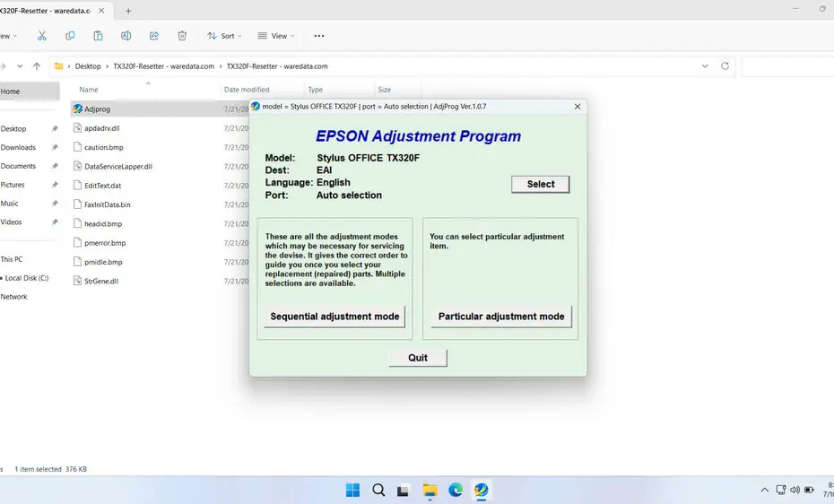Click first TX320F-Resetter breadcrumb segment
This screenshot has height=504, width=834.
(x=164, y=66)
